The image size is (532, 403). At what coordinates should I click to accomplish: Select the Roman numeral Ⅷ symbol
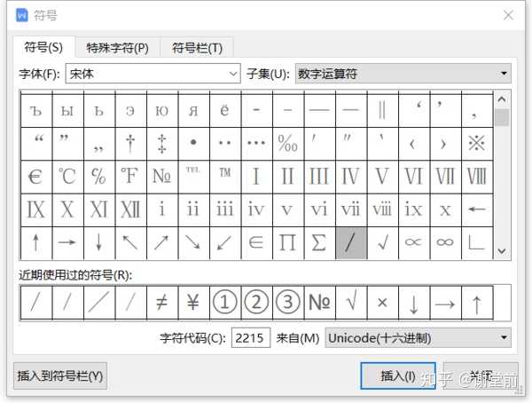tap(477, 177)
